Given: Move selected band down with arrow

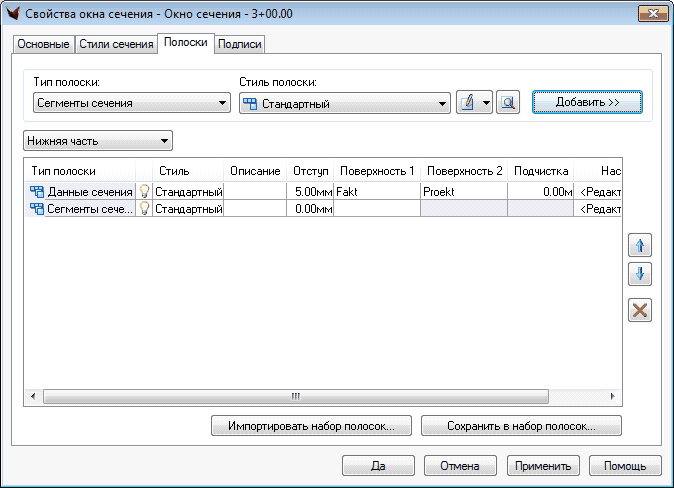Looking at the screenshot, I should [x=639, y=274].
